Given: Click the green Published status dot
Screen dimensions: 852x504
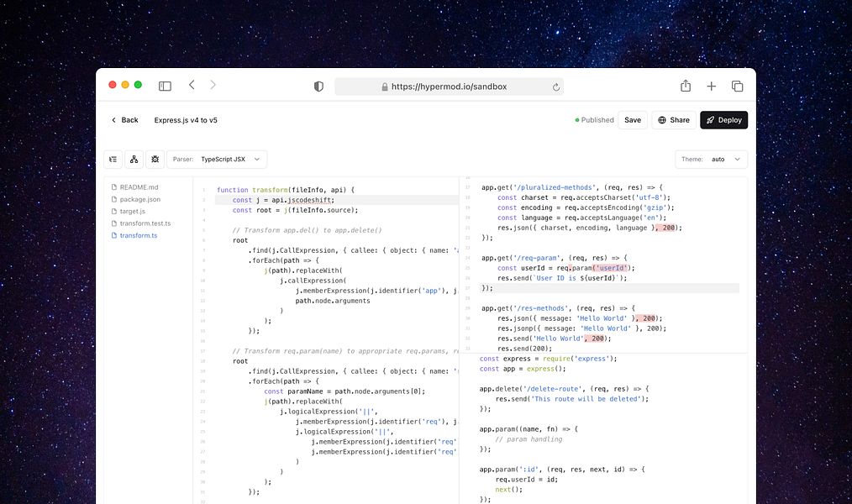Looking at the screenshot, I should click(x=577, y=120).
